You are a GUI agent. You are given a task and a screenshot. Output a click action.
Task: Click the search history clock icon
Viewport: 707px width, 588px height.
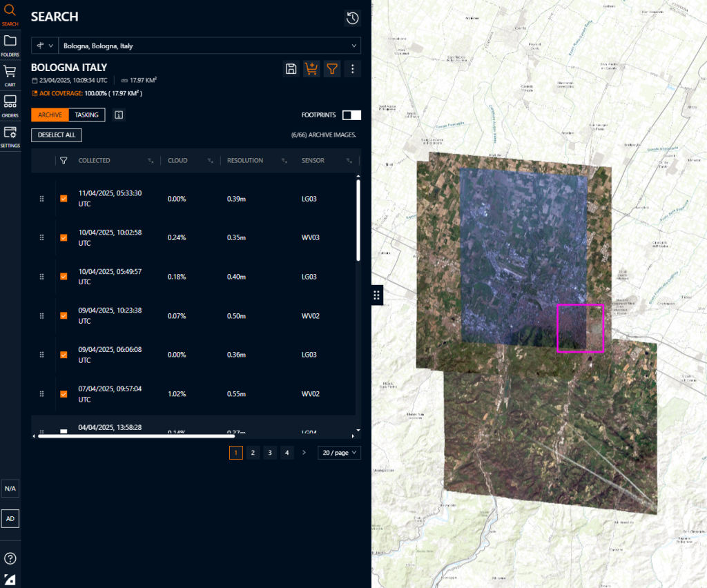coord(352,18)
